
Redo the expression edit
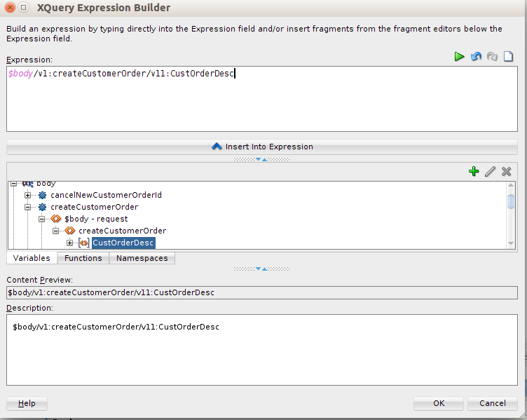(x=492, y=57)
